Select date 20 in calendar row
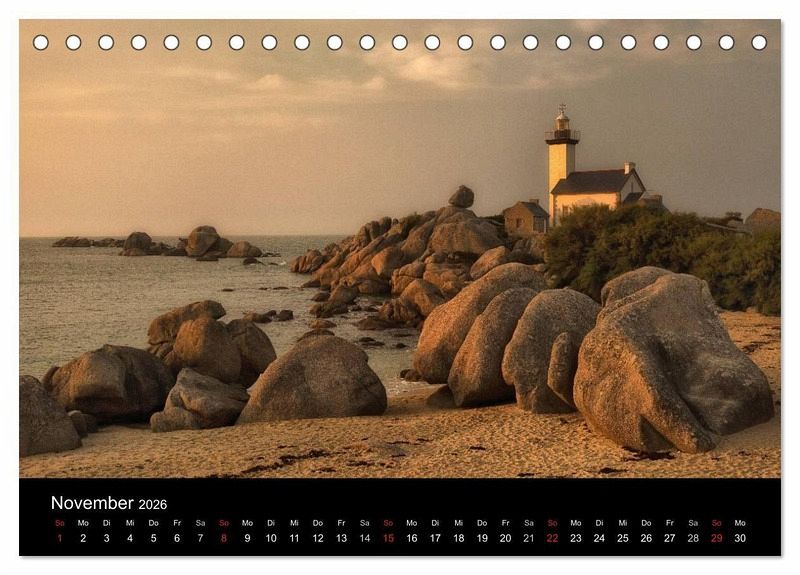Image resolution: width=800 pixels, height=575 pixels. [x=506, y=538]
